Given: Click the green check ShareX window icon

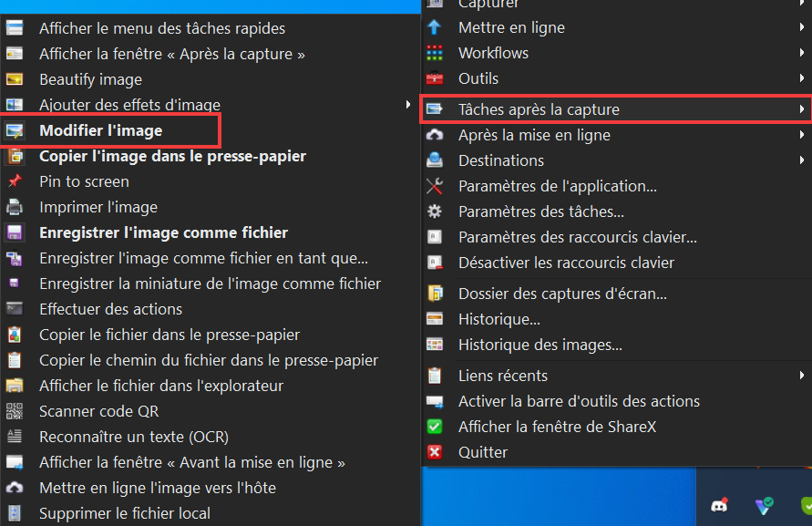Looking at the screenshot, I should click(435, 427).
